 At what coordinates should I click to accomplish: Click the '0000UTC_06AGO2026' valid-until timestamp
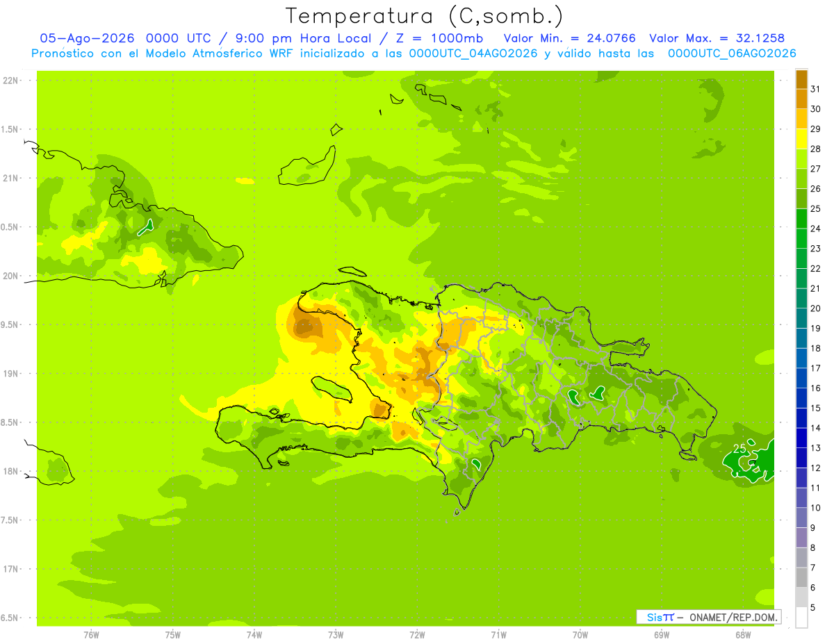pos(732,53)
